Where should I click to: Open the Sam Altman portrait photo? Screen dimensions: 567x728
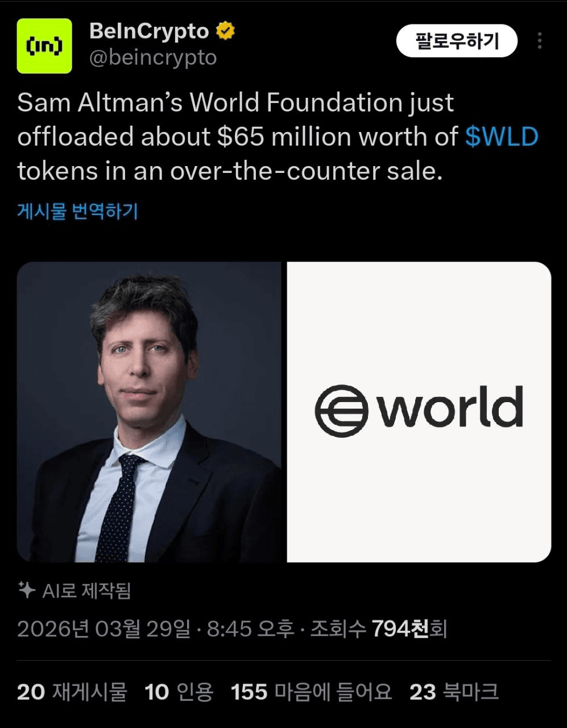(149, 412)
